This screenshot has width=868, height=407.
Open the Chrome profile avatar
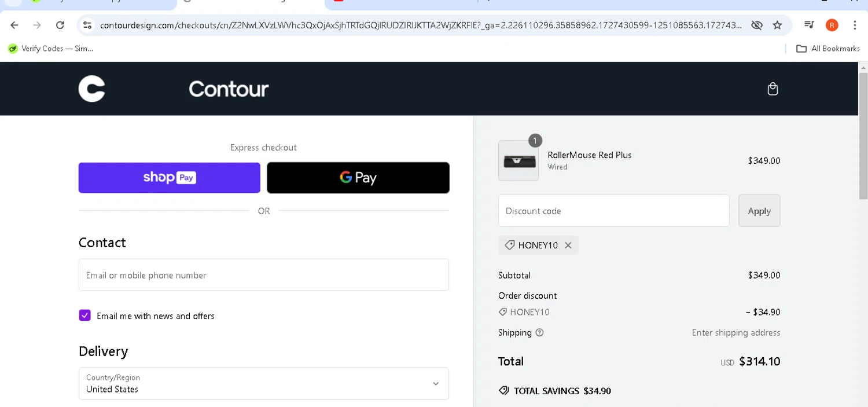point(832,25)
